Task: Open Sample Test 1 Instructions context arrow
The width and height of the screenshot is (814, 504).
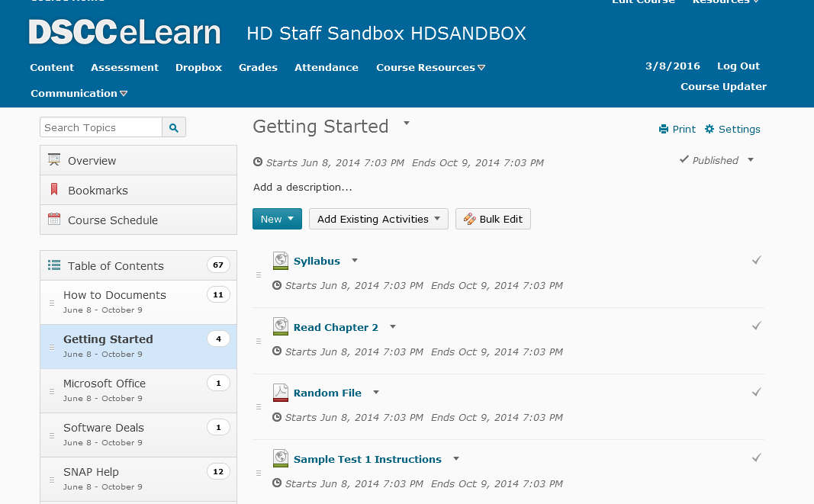Action: pos(456,459)
